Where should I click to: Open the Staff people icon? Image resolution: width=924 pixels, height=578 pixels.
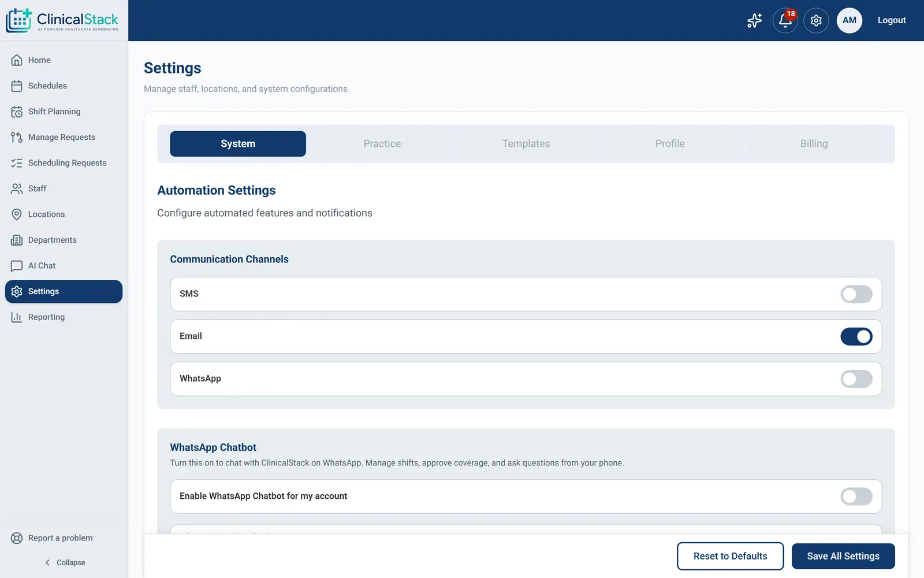click(x=17, y=188)
